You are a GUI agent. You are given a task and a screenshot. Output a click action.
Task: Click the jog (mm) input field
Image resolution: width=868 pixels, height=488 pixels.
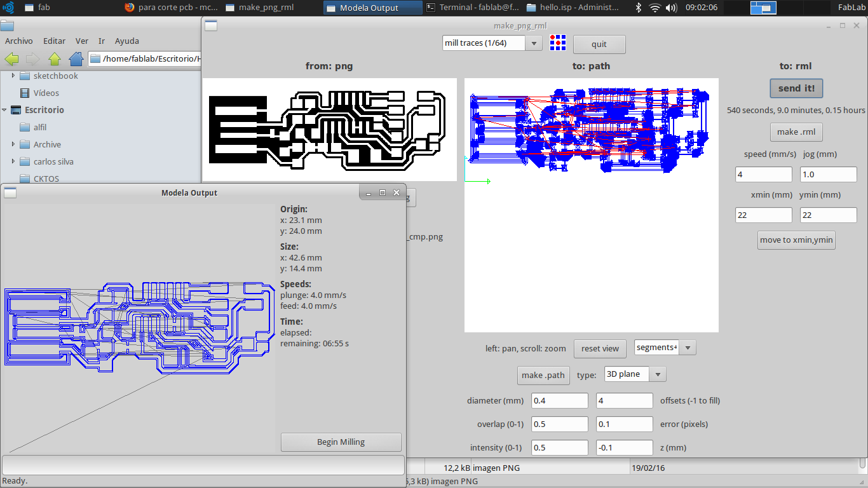point(829,174)
